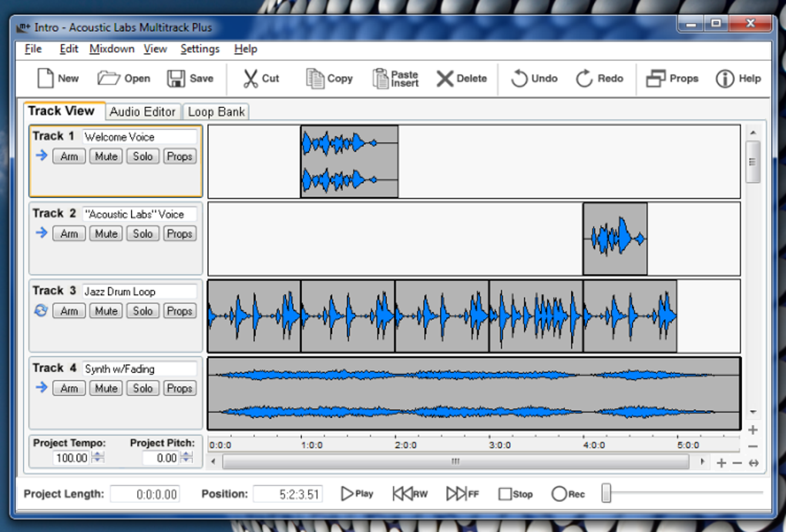Solo Track 4 Synth w/Fading
This screenshot has height=532, width=786.
click(x=143, y=388)
